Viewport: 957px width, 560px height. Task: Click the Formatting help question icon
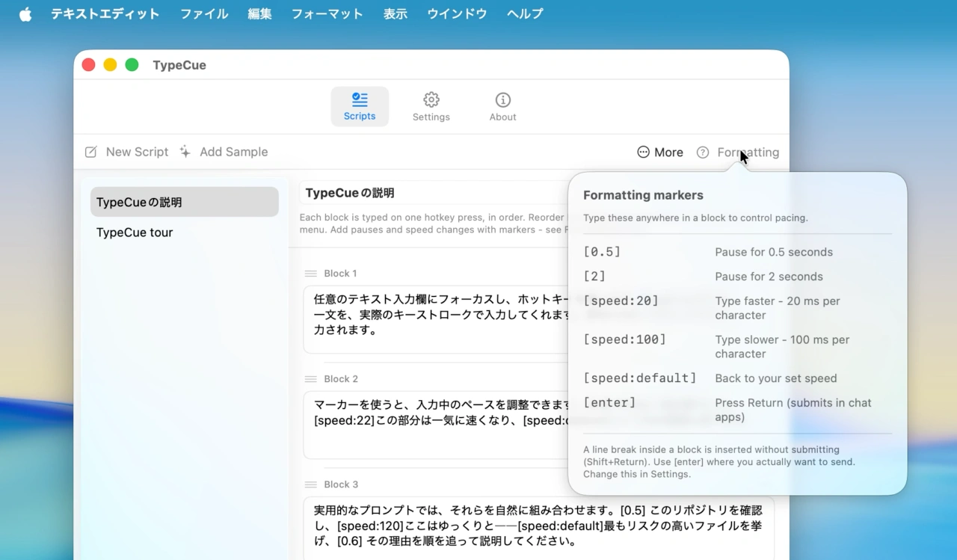[703, 153]
